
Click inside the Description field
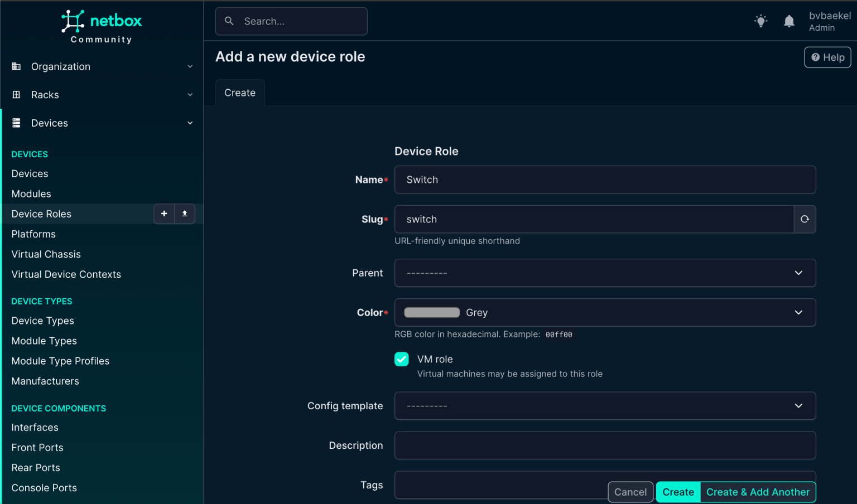[x=605, y=445]
